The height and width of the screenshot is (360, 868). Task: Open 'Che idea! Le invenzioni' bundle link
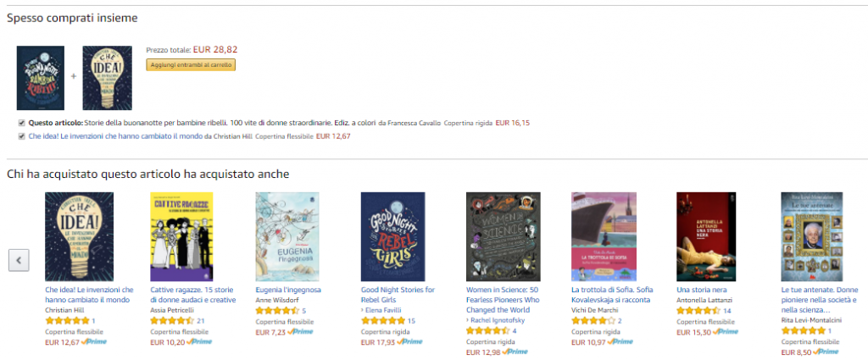115,136
